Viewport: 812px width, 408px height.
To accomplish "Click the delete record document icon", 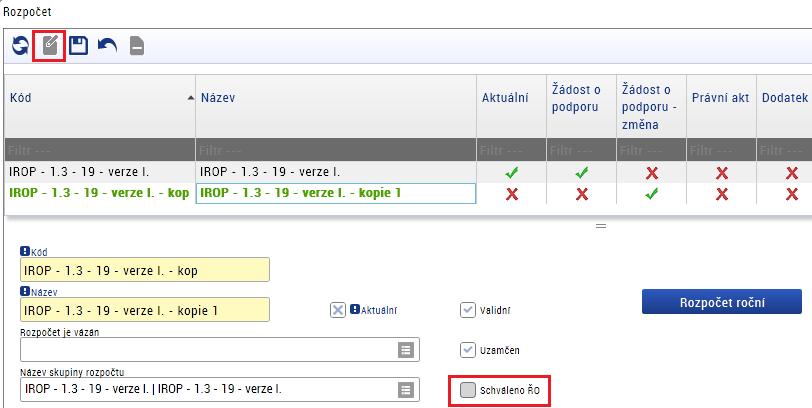I will (137, 46).
